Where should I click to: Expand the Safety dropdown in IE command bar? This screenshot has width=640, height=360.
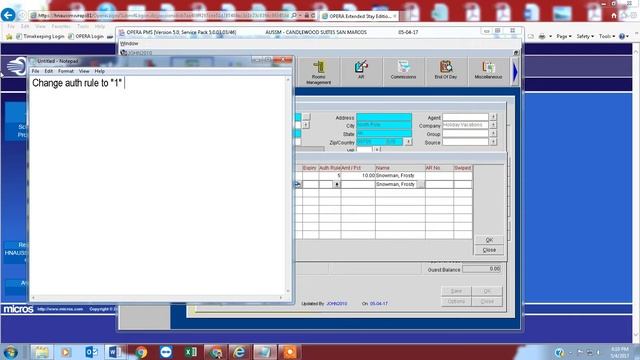pos(585,36)
